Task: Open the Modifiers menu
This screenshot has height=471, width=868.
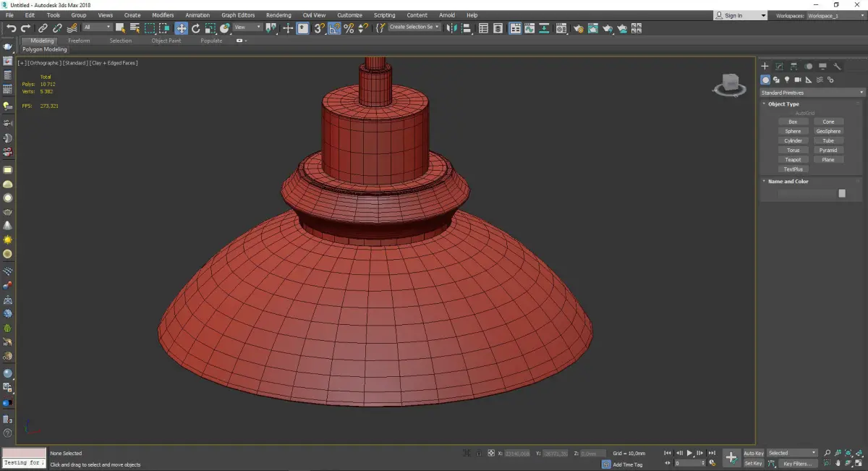Action: [163, 15]
